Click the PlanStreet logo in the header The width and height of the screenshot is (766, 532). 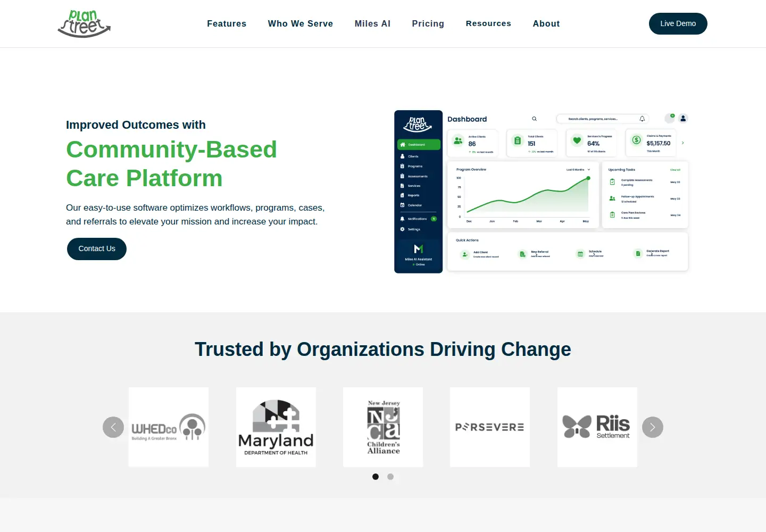coord(84,24)
